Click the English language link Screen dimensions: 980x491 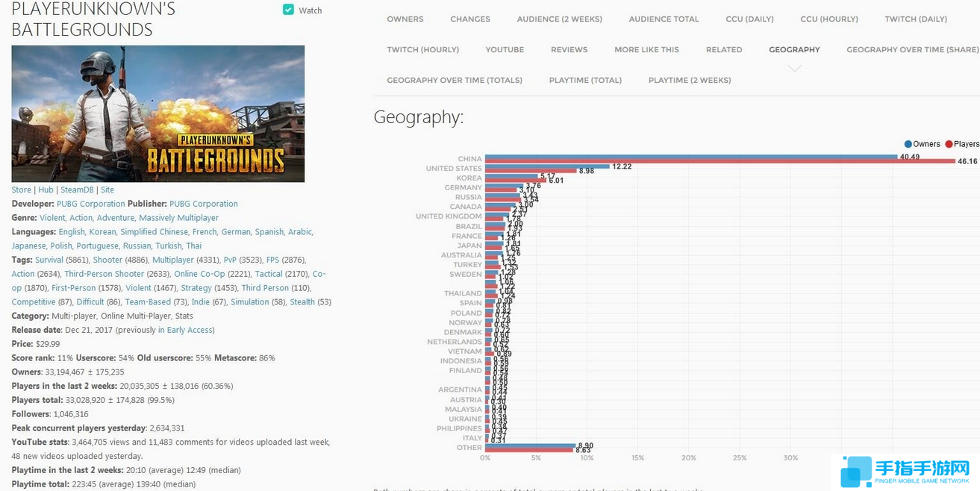[72, 232]
